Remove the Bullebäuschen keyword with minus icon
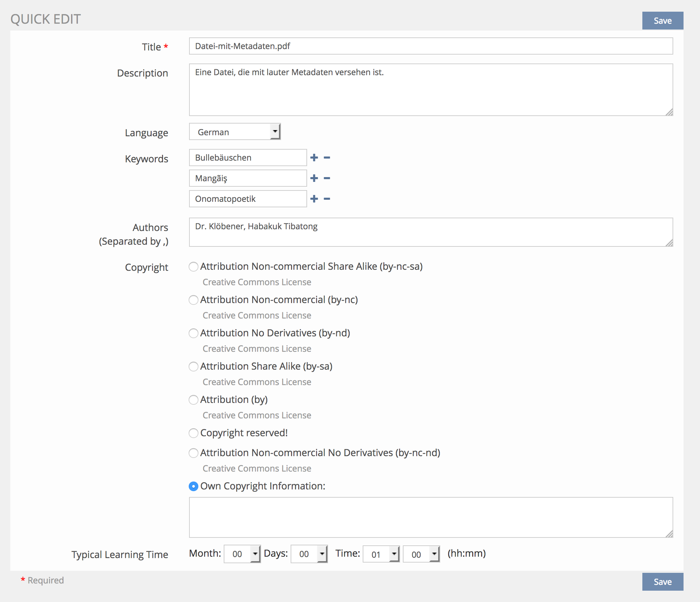Screen dimensions: 700x602 [327, 158]
